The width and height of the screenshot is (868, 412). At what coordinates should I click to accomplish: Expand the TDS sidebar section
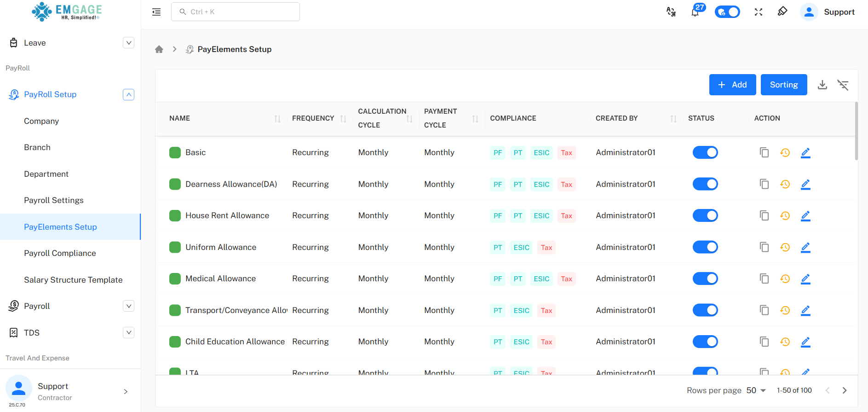coord(129,332)
